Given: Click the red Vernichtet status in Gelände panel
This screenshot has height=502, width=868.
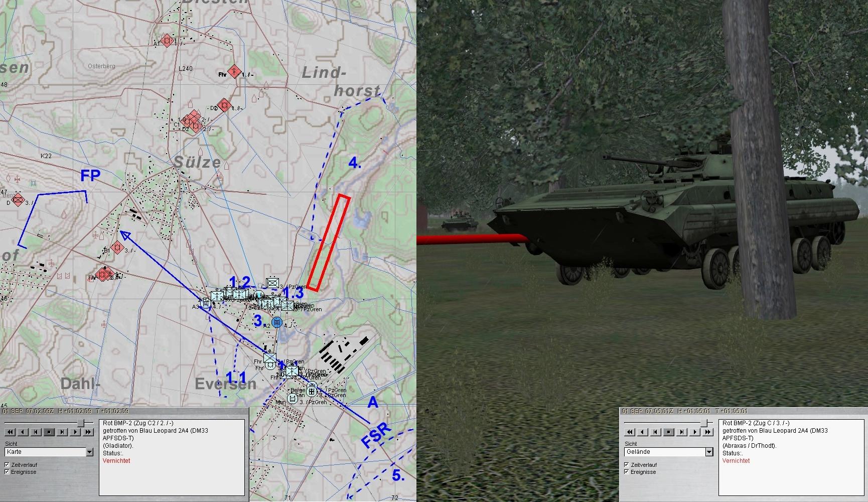Looking at the screenshot, I should pyautogui.click(x=736, y=461).
